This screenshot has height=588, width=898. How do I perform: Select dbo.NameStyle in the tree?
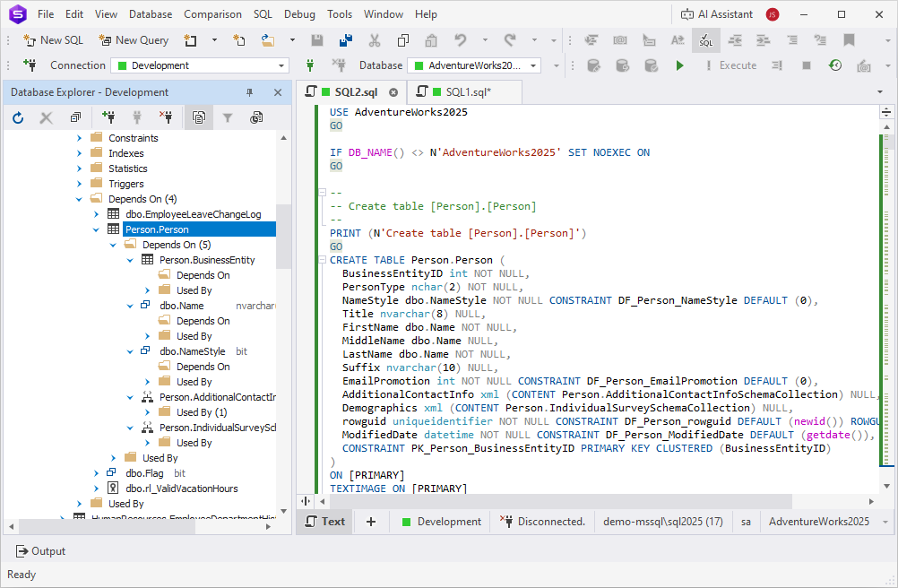pyautogui.click(x=193, y=351)
